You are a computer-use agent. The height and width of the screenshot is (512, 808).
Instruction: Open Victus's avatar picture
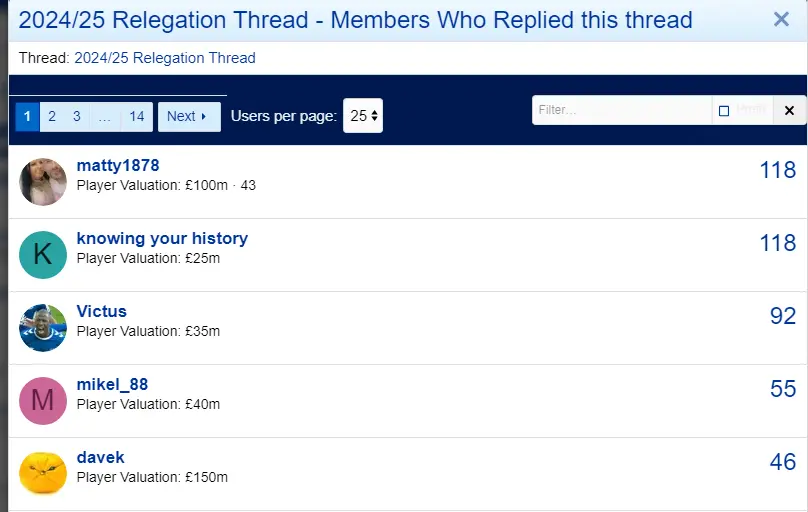tap(43, 328)
